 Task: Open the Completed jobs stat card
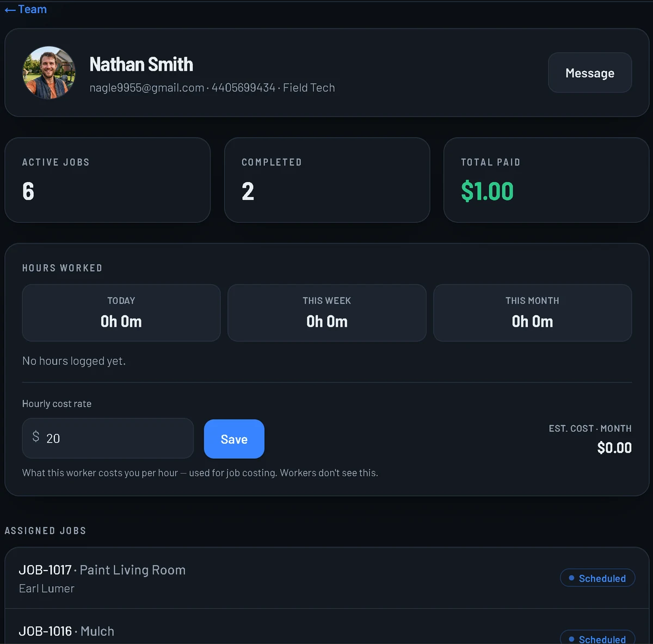tap(327, 180)
